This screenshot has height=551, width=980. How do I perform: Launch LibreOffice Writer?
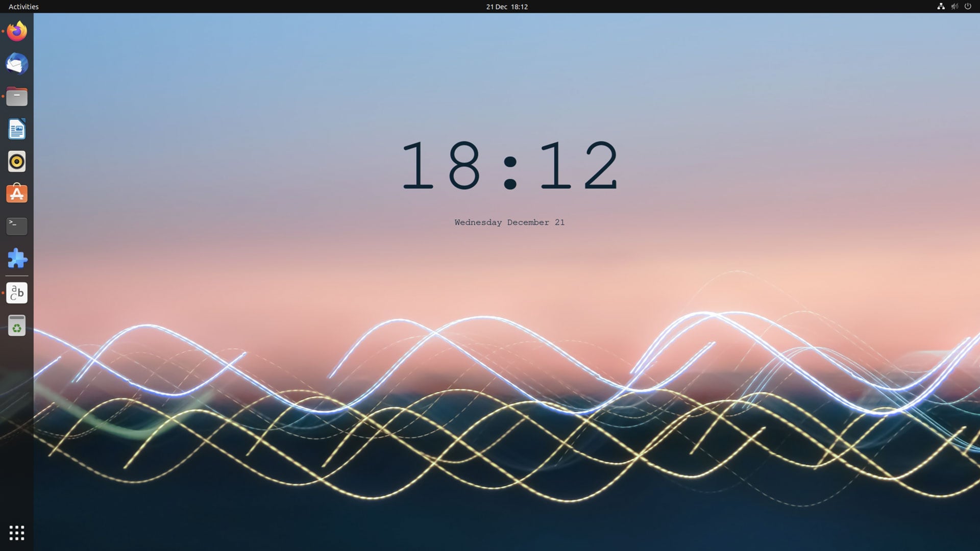(16, 129)
